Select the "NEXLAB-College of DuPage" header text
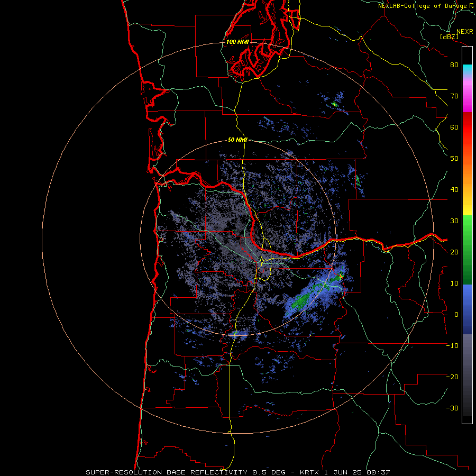This screenshot has height=476, width=476. click(x=422, y=6)
